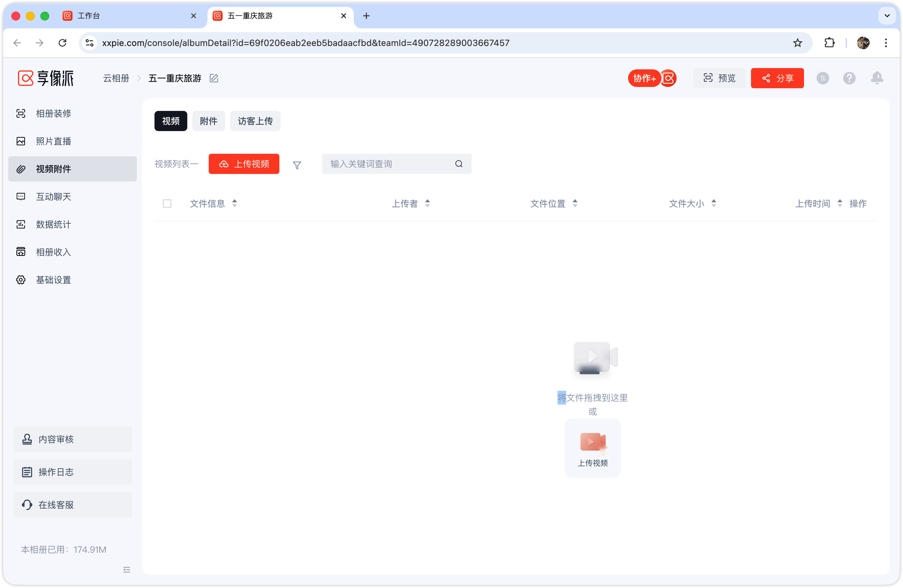Collapse the sidebar with the fold icon
The height and width of the screenshot is (588, 903).
coord(127,570)
